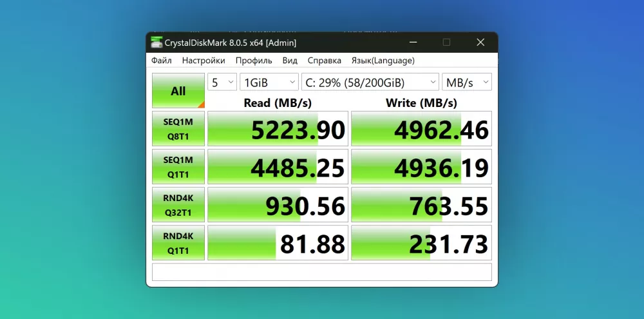Click the SEQ1M Q8T1 read value 5223.90
Image resolution: width=644 pixels, height=319 pixels.
(x=278, y=129)
